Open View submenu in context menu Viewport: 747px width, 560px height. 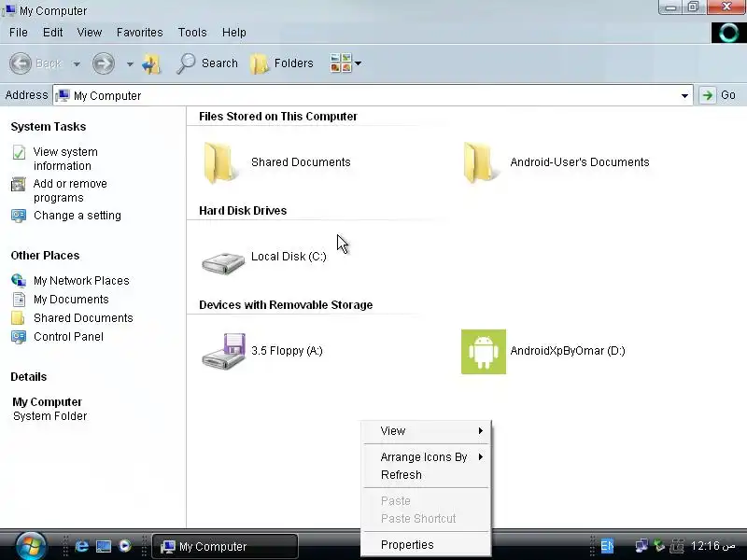pos(427,431)
